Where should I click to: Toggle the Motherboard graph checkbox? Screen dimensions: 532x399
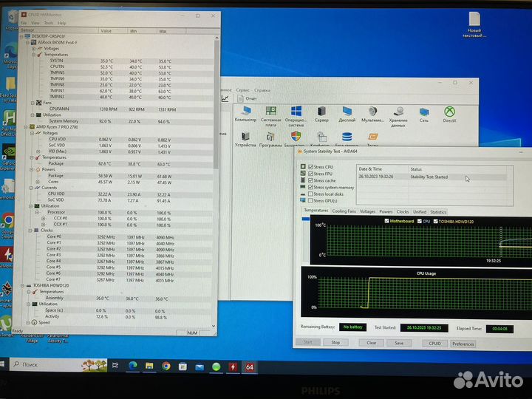point(386,221)
